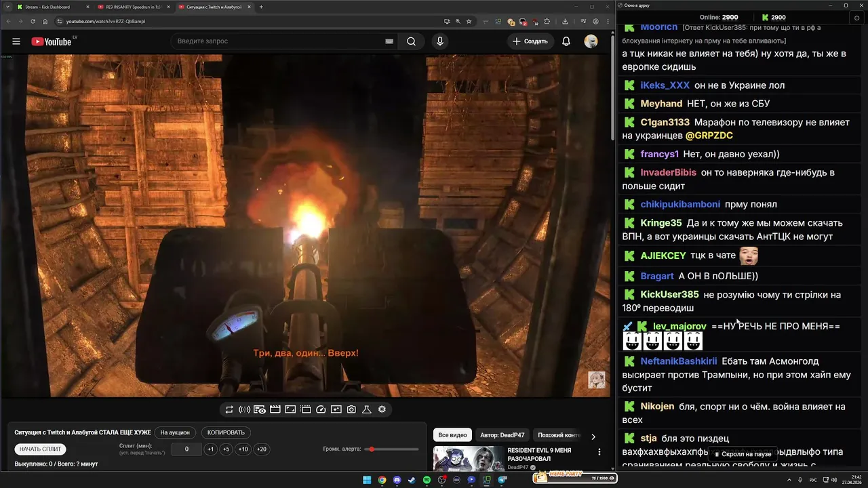Click the Скролл на паузе chat button
868x488 pixels.
[x=743, y=454]
